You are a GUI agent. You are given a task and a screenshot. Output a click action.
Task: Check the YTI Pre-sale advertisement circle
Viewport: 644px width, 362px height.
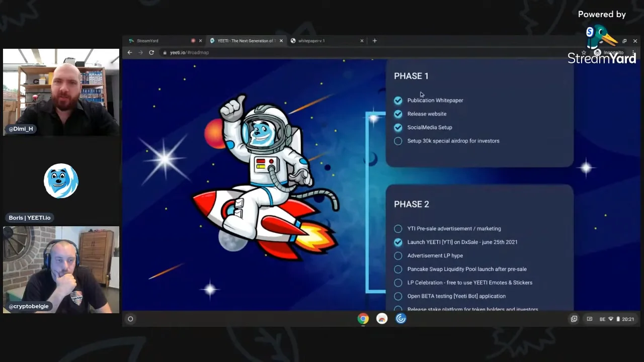[x=398, y=229]
